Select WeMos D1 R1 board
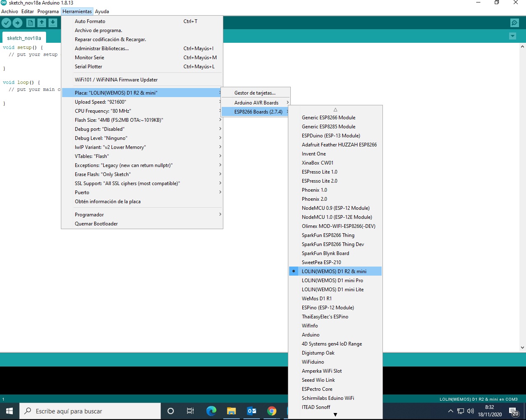 pyautogui.click(x=335, y=299)
